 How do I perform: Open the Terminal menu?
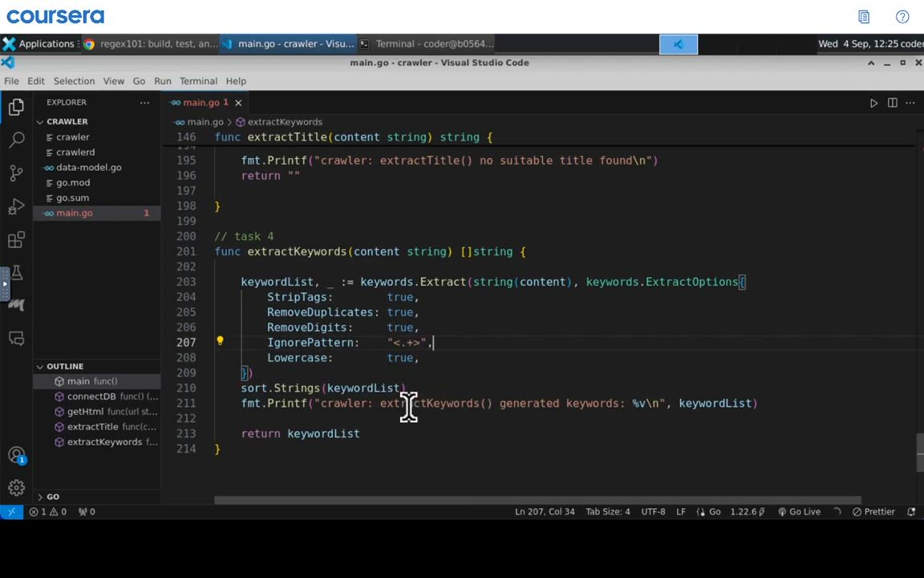(x=198, y=81)
